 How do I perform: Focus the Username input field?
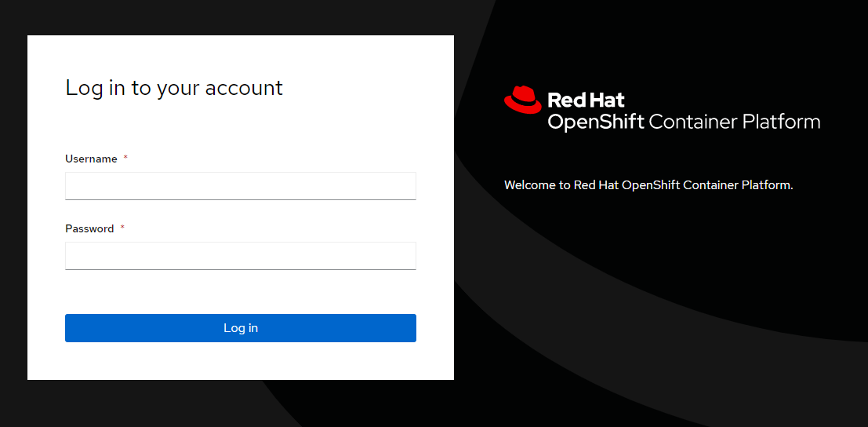click(240, 186)
